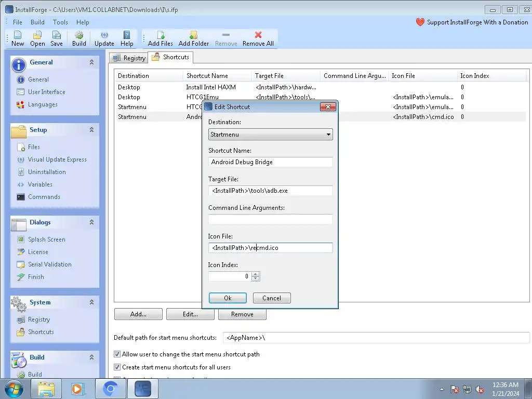
Task: Open the Destination dropdown in Edit Shortcut
Action: pyautogui.click(x=270, y=135)
